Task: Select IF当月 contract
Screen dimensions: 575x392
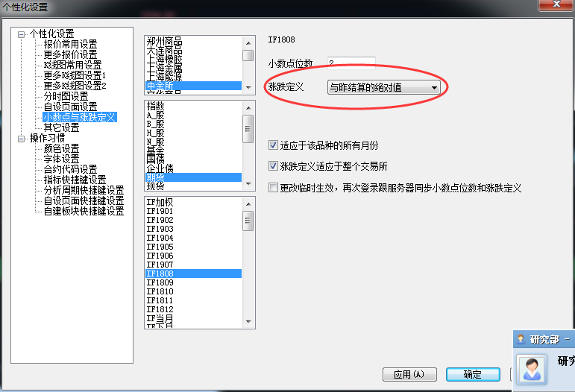Action: 193,318
